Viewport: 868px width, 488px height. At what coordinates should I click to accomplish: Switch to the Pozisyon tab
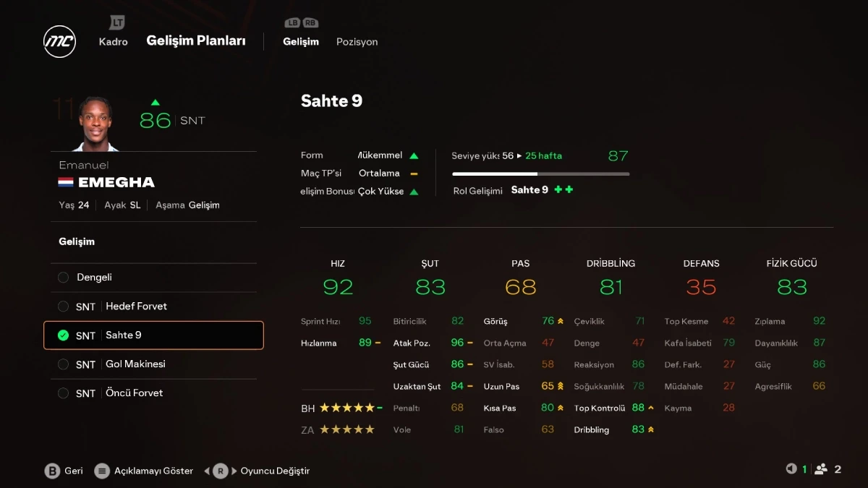357,42
